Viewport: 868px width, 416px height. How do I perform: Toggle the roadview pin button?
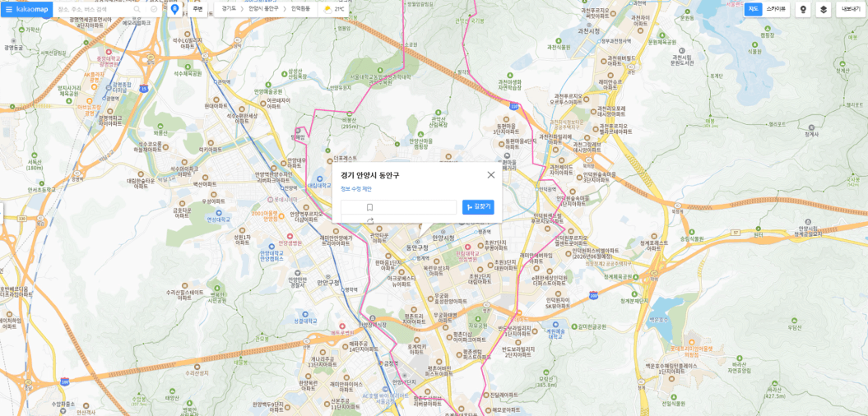point(803,9)
